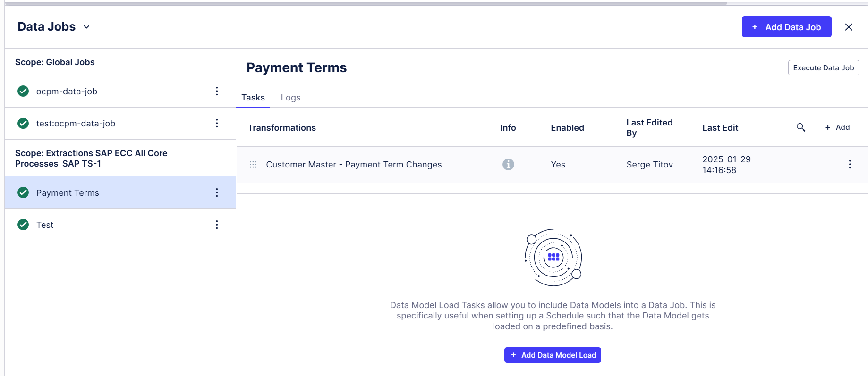Select the Tasks tab
The image size is (868, 376).
click(253, 98)
